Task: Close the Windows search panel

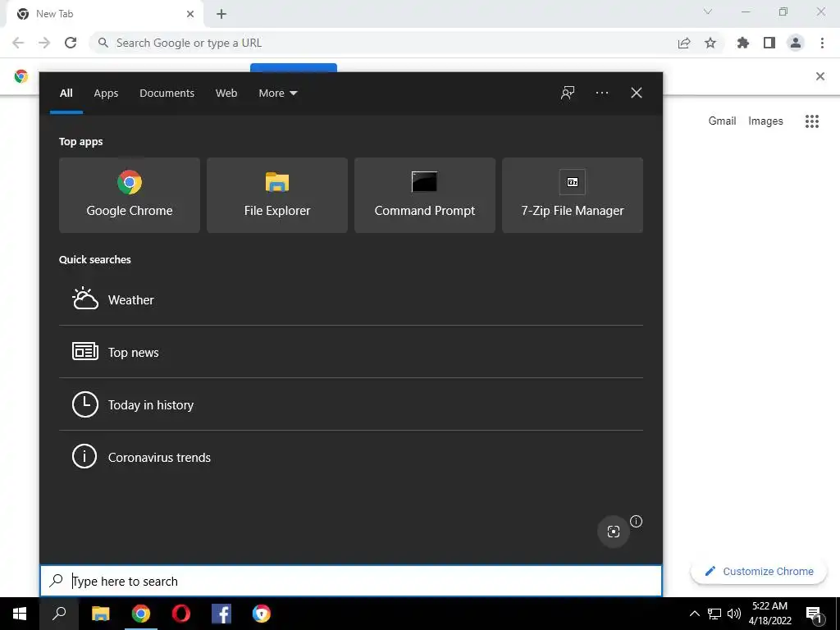Action: (637, 94)
